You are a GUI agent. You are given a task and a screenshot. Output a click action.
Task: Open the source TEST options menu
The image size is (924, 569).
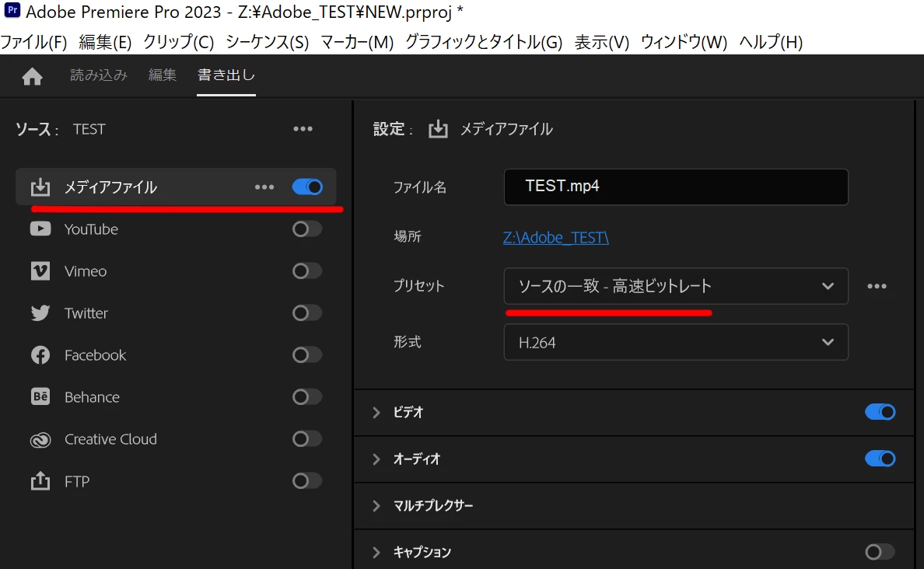(303, 129)
